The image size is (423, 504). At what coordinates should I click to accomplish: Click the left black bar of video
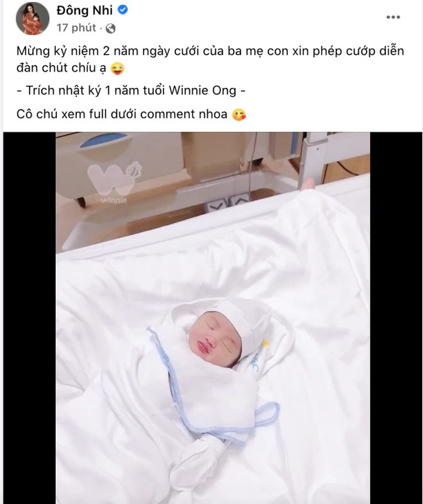(29, 318)
